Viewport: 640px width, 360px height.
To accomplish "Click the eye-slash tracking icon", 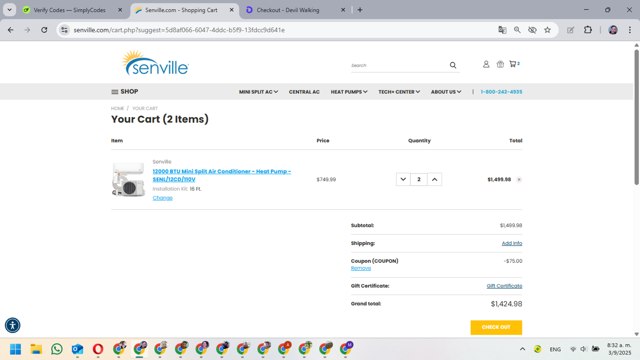I will pyautogui.click(x=532, y=30).
